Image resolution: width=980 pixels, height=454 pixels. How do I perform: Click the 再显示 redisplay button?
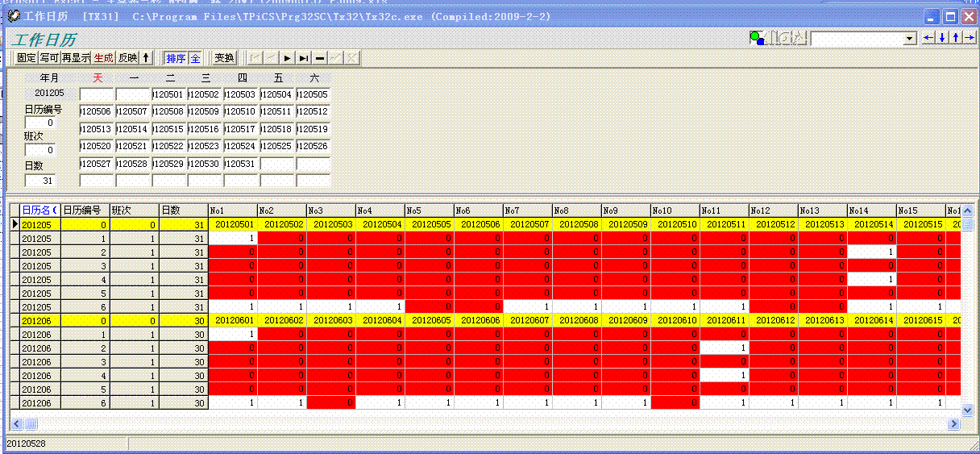pos(76,58)
